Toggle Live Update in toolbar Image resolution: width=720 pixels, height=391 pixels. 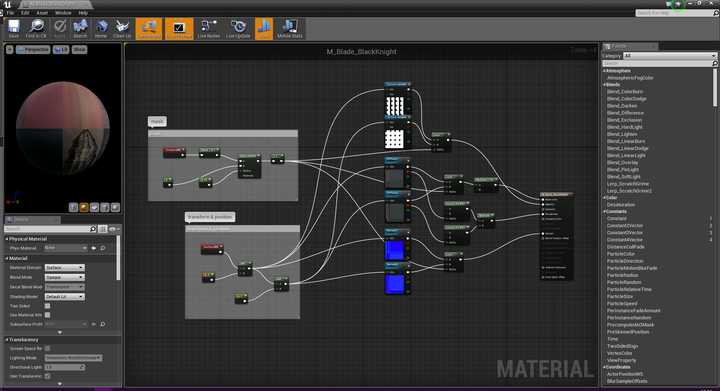(238, 28)
